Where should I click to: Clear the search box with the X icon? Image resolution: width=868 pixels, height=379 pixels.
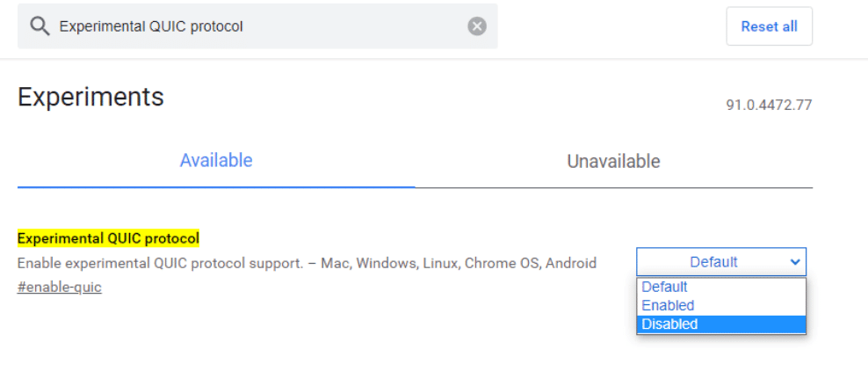click(477, 26)
